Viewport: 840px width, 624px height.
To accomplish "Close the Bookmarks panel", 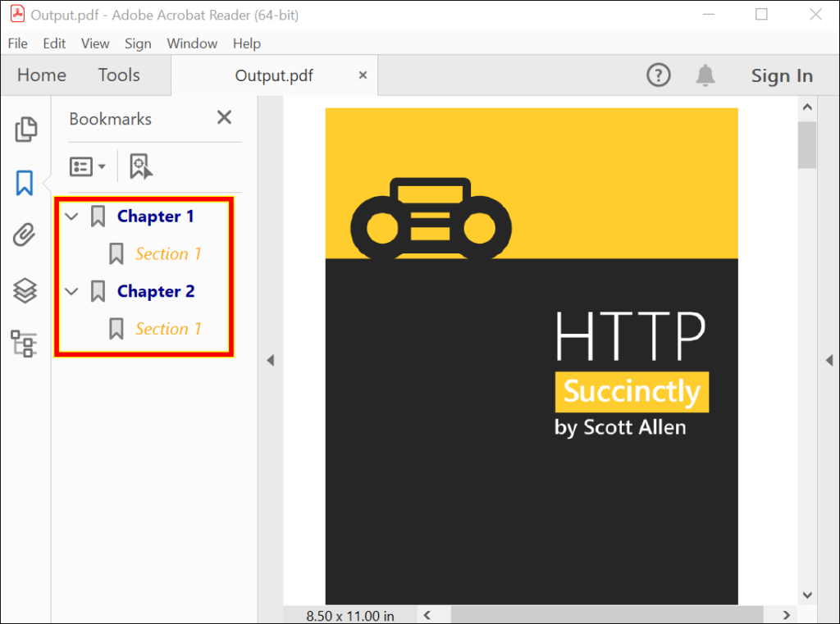I will pos(224,117).
